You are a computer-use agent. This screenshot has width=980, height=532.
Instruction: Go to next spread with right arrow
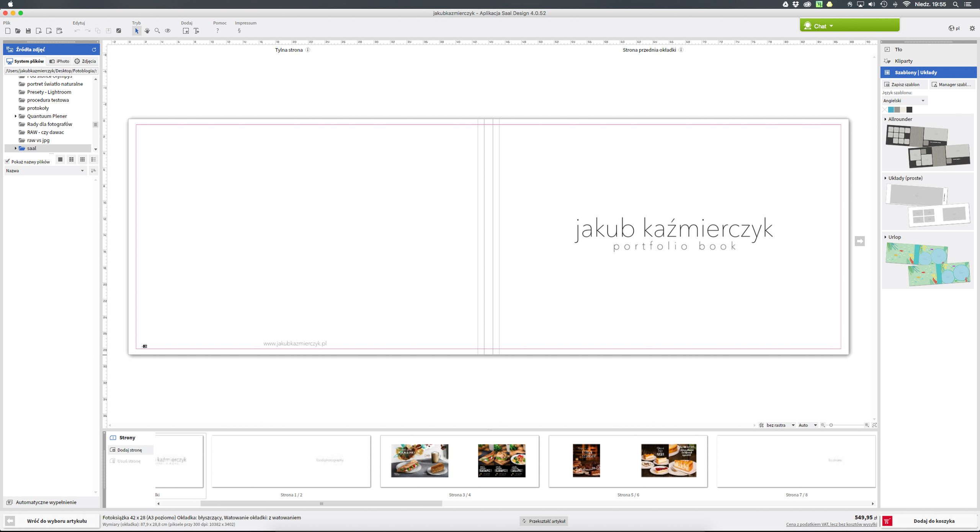coord(860,241)
